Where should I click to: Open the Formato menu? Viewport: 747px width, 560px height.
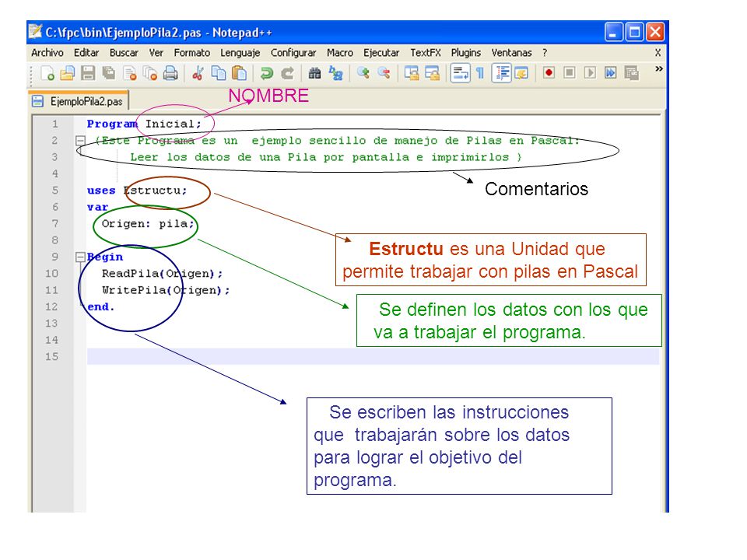click(192, 53)
